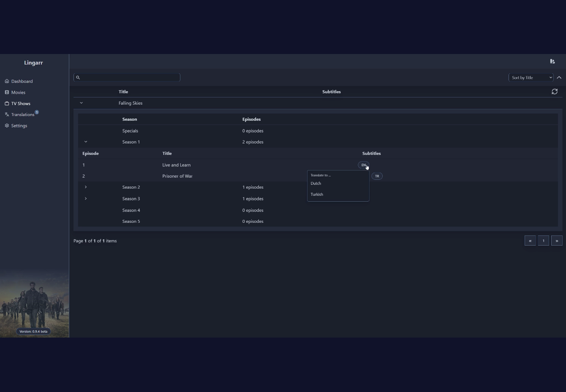The image size is (566, 392).
Task: Click the theme icon at top right
Action: coord(552,61)
